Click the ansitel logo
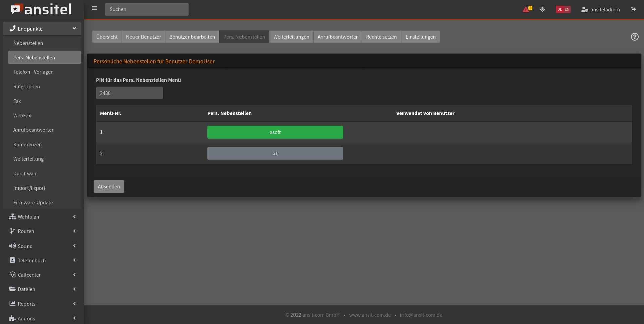This screenshot has height=324, width=644. pyautogui.click(x=41, y=9)
